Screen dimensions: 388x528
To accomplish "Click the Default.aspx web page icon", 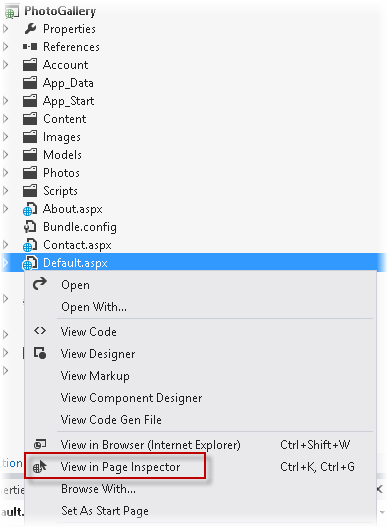I will click(30, 263).
